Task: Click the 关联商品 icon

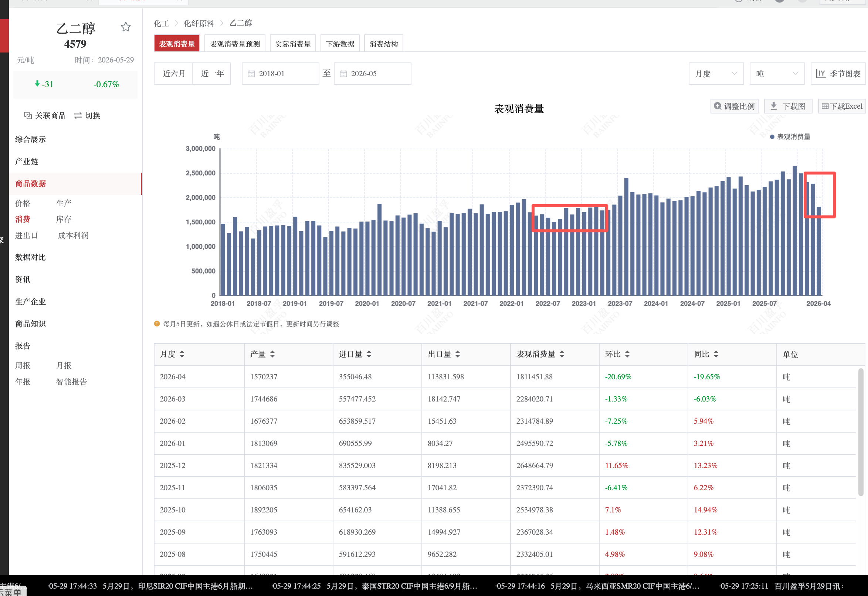Action: pos(28,115)
